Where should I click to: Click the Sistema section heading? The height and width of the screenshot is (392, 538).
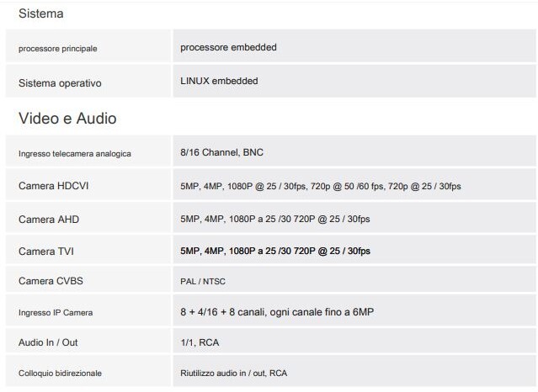(40, 13)
